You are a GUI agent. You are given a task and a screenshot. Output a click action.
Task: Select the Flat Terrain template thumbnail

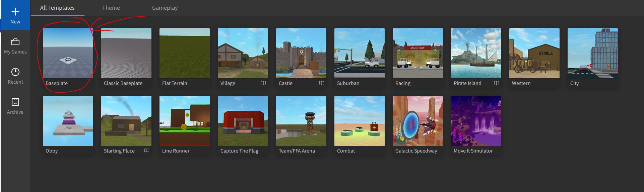click(185, 53)
